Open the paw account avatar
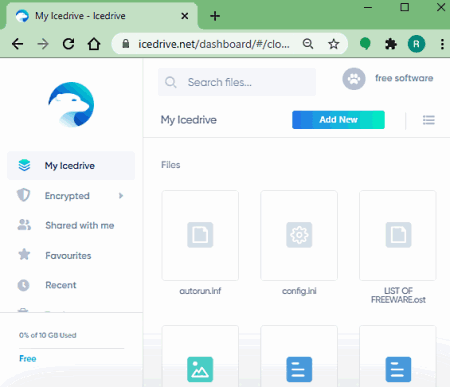450x387 pixels. click(354, 79)
